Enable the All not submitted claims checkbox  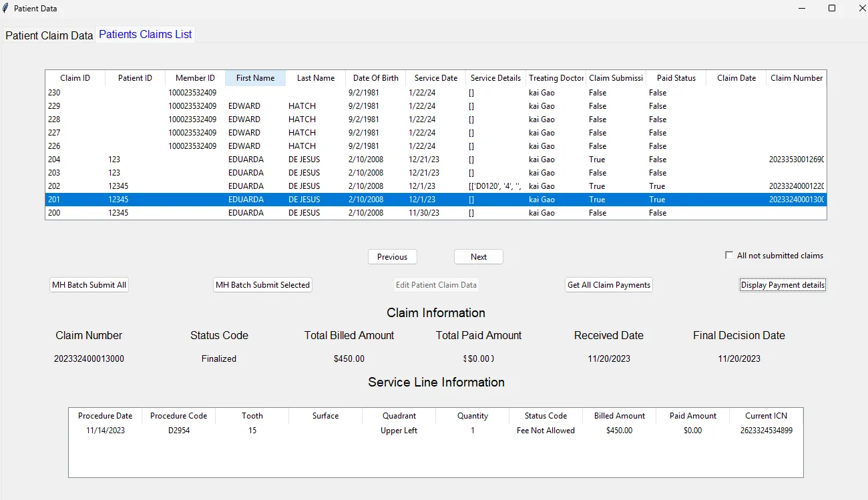click(x=729, y=256)
